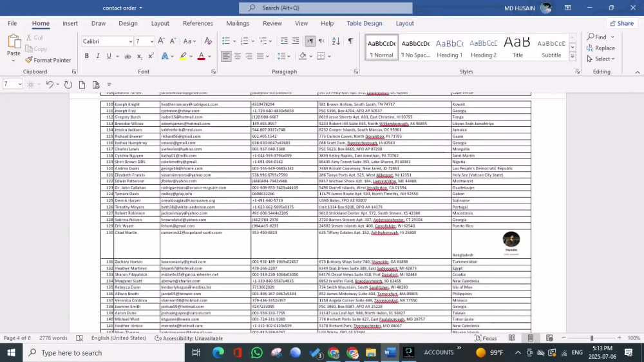Center align text

pos(238,56)
